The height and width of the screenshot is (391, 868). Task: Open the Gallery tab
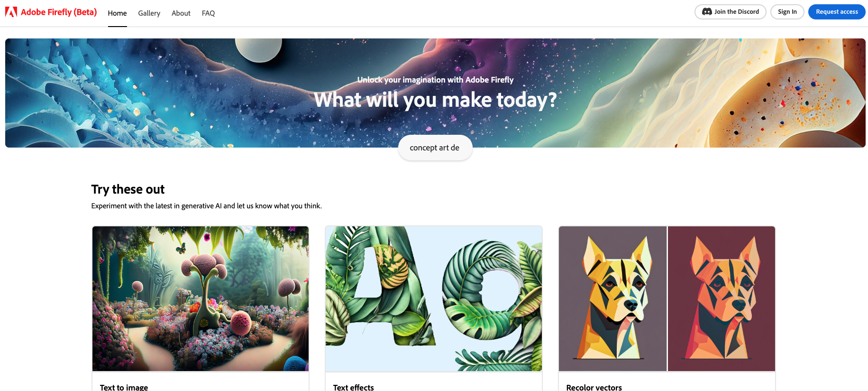(149, 13)
